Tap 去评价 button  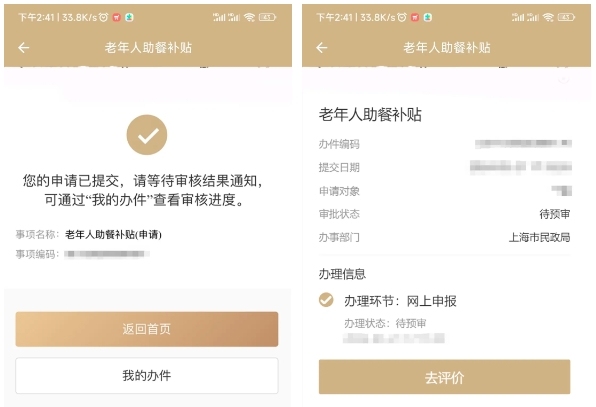click(444, 377)
